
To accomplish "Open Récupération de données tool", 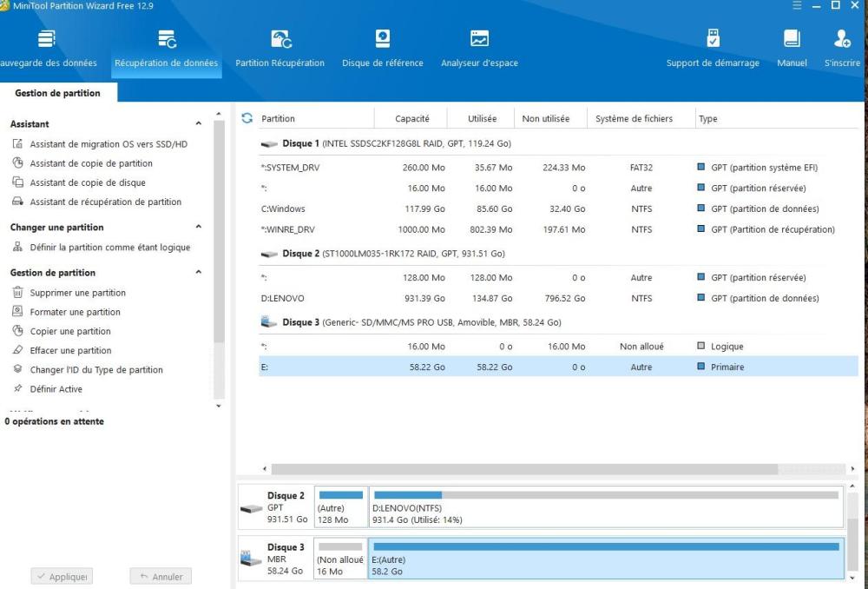I will click(166, 47).
